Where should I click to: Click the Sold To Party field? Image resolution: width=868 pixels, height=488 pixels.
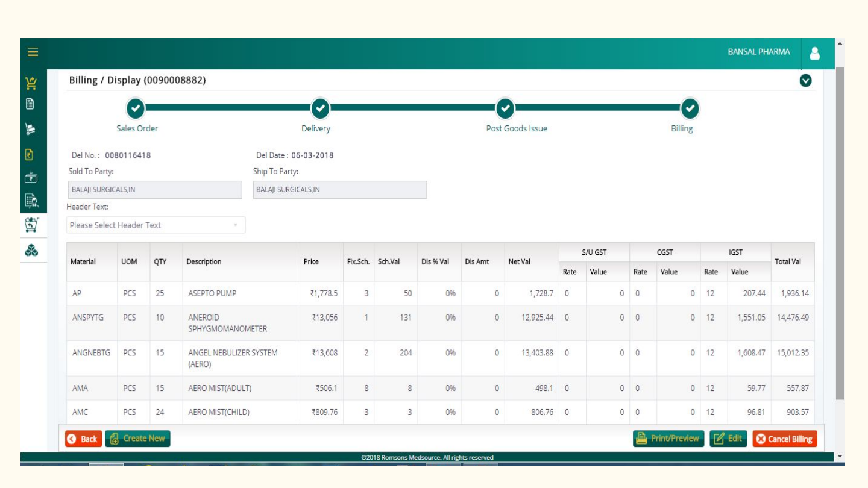click(x=154, y=190)
